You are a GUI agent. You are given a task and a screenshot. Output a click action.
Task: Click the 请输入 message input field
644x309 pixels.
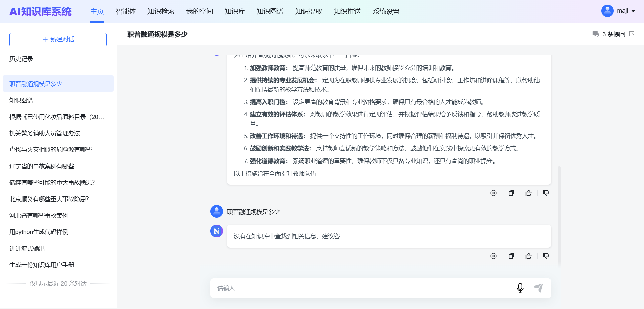pos(363,288)
